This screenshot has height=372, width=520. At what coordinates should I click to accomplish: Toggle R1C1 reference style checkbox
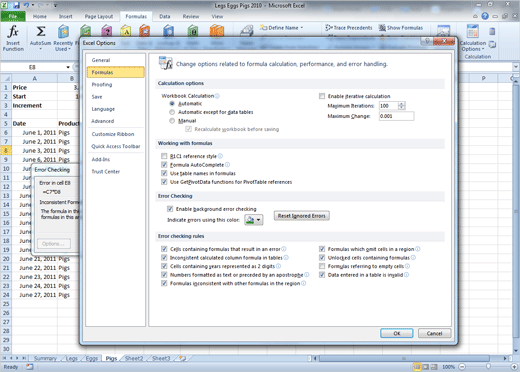164,156
